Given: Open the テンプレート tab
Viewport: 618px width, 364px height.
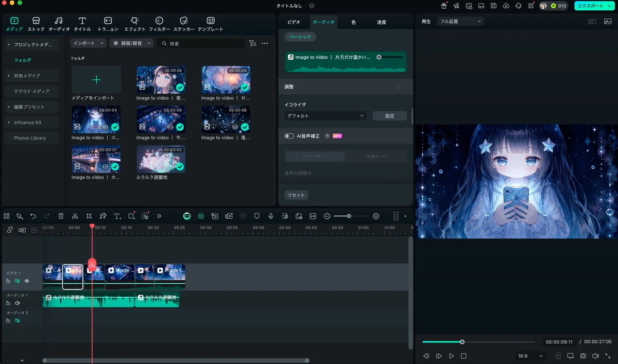Looking at the screenshot, I should 211,24.
